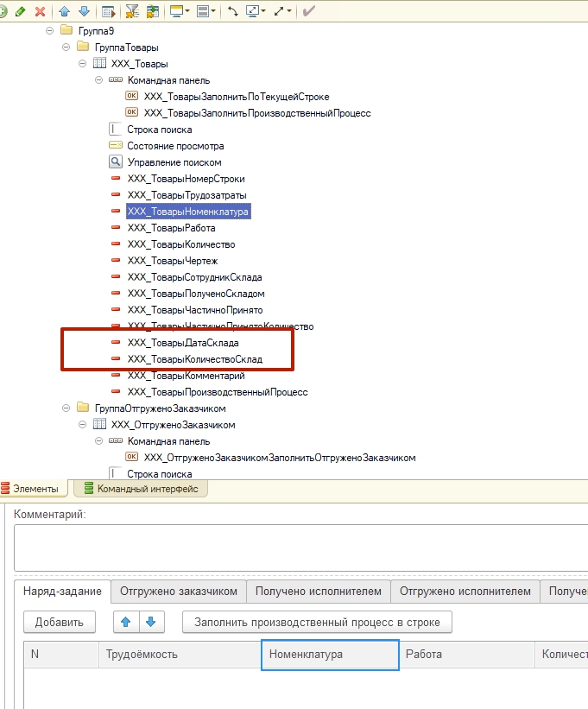
Task: Open the yellow monitor dropdown in toolbar
Action: pos(180,11)
